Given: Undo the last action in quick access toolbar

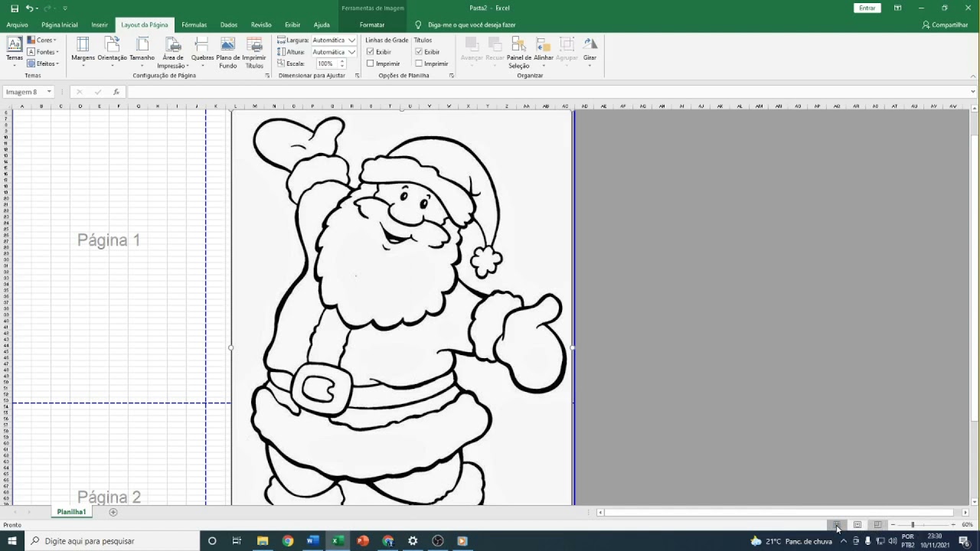Looking at the screenshot, I should point(30,8).
